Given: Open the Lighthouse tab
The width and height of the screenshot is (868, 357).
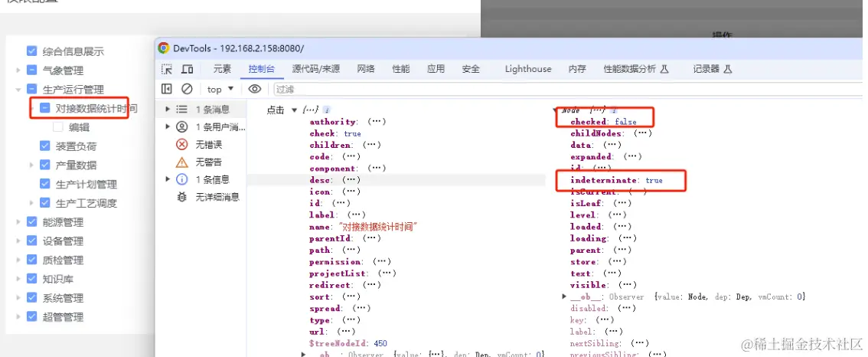Looking at the screenshot, I should (528, 69).
